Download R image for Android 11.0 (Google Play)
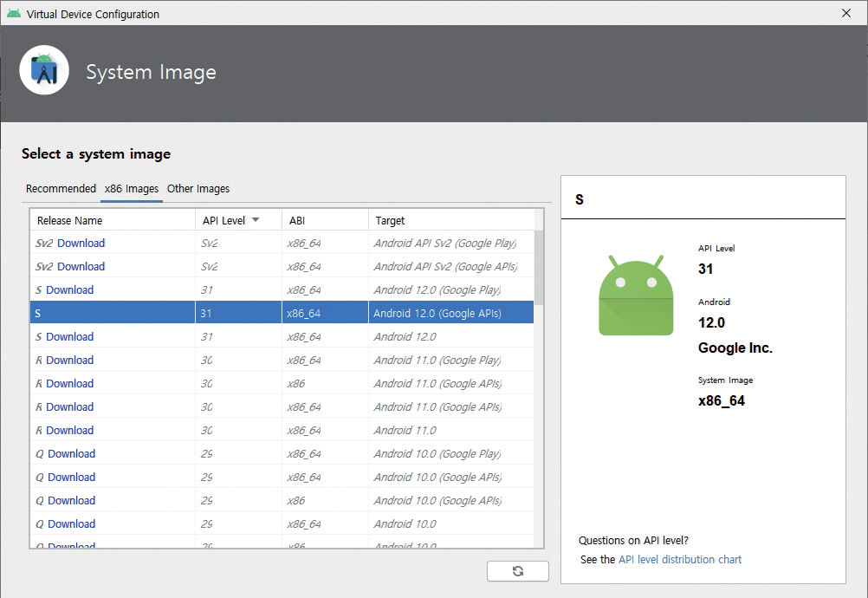This screenshot has height=598, width=868. click(70, 360)
